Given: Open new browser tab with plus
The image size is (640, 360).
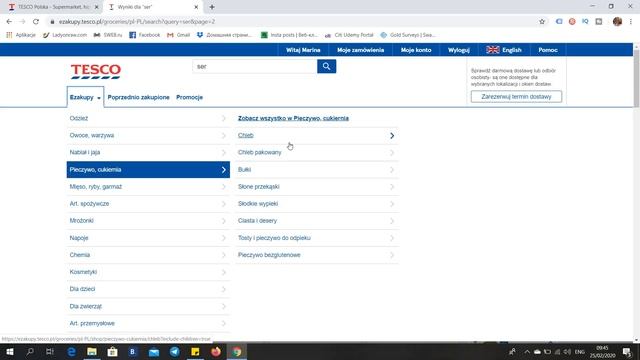Looking at the screenshot, I should click(212, 7).
